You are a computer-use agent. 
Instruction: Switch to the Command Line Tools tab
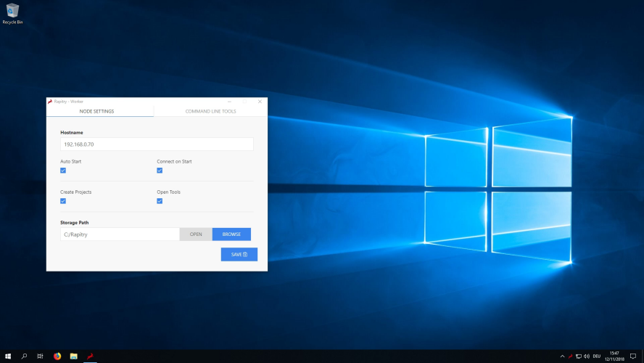pos(210,111)
